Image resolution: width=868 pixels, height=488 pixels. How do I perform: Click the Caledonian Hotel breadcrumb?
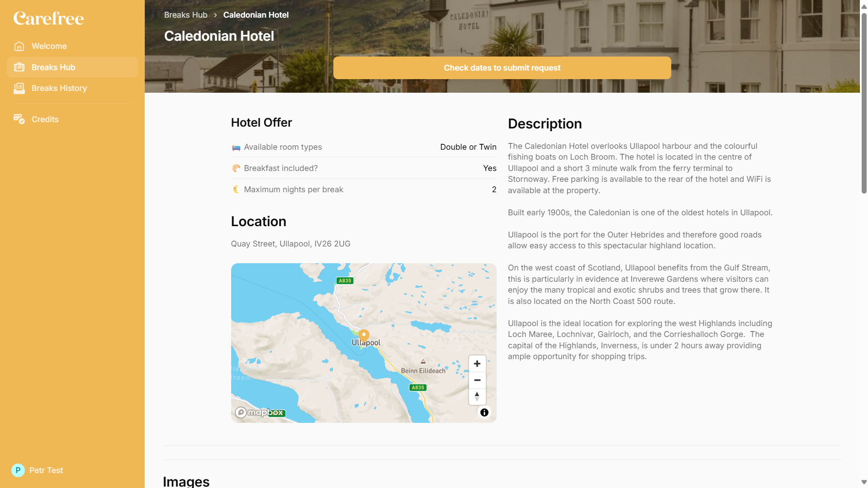[x=256, y=15]
